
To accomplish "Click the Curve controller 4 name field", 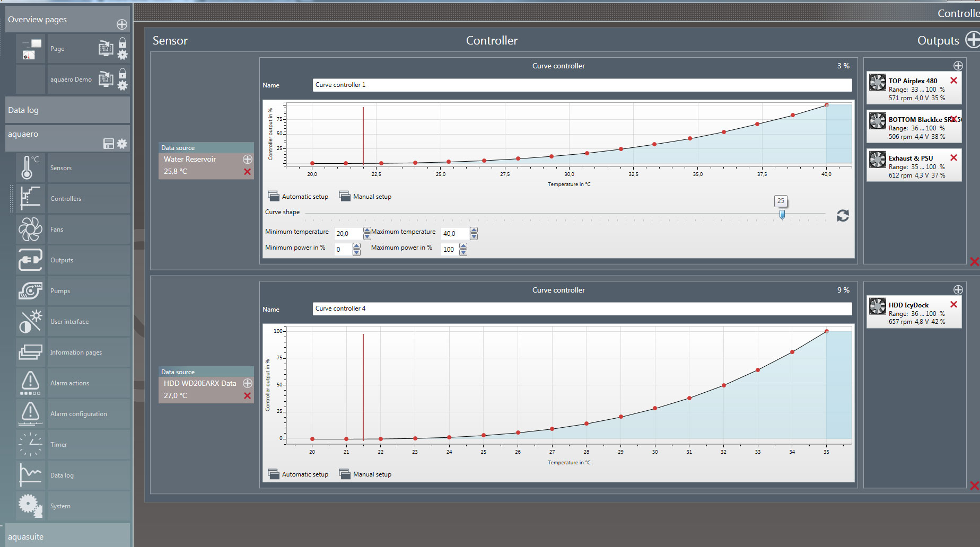I will [582, 308].
